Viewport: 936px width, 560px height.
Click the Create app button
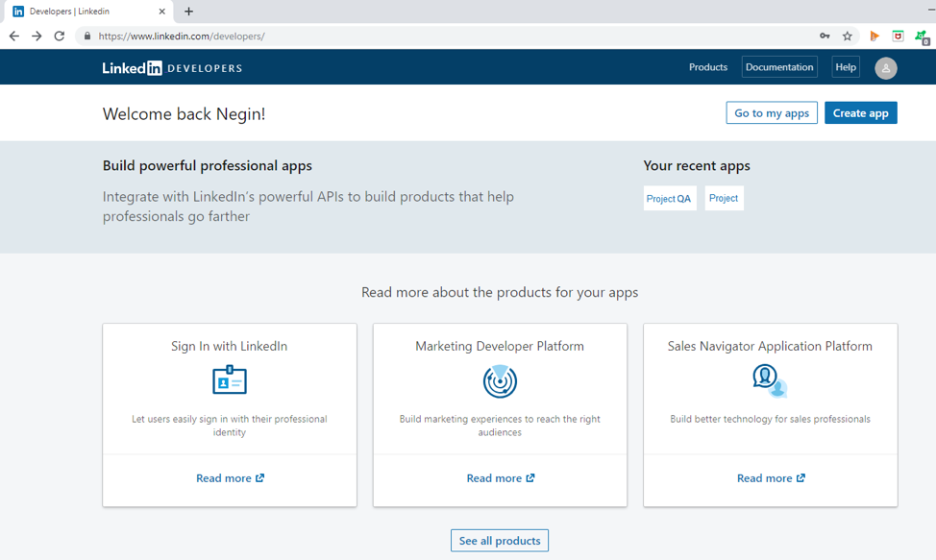coord(861,112)
